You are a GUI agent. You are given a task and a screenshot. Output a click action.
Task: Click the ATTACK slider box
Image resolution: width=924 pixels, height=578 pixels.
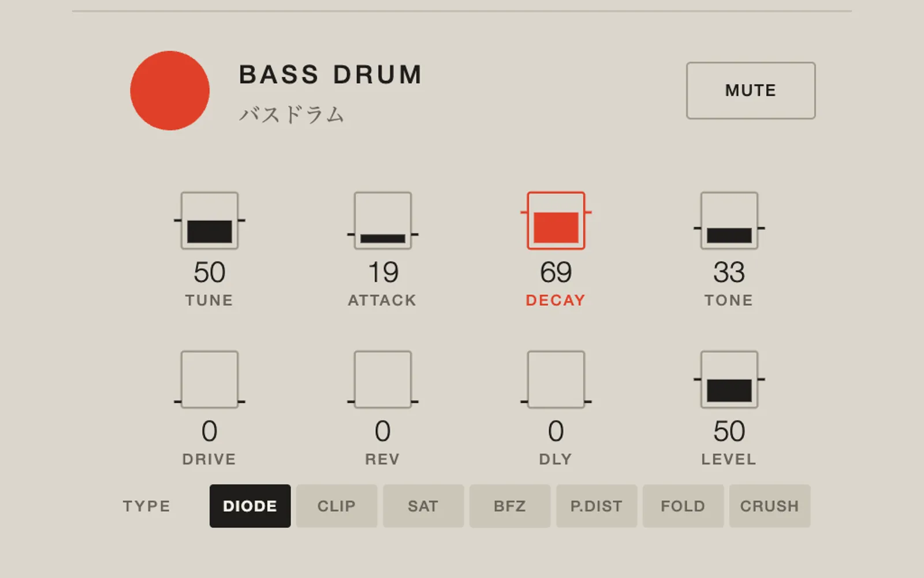coord(383,221)
